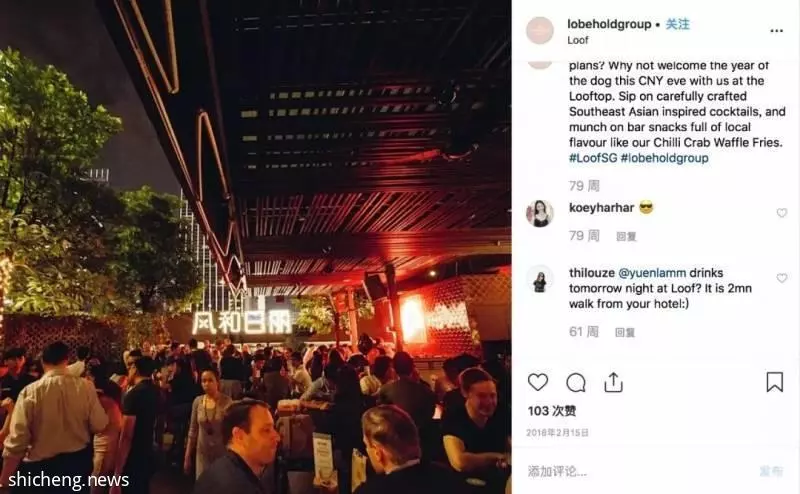This screenshot has width=800, height=494.
Task: Open the three-dot more options menu
Action: (776, 31)
